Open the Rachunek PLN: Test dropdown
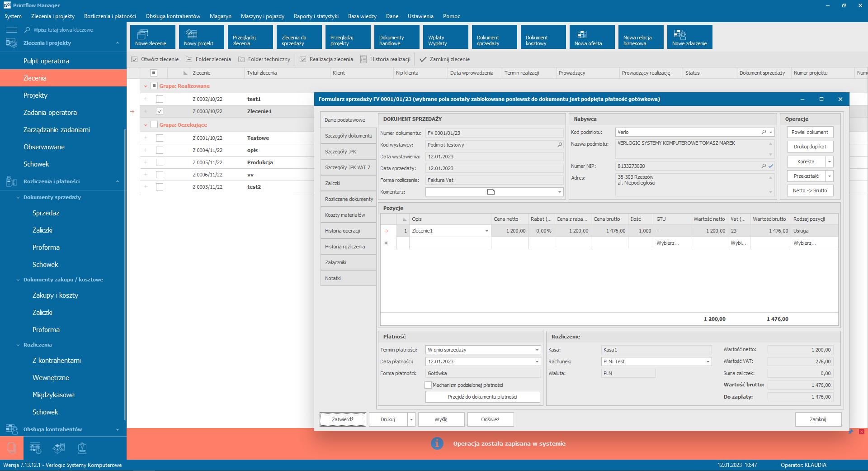 click(x=708, y=362)
